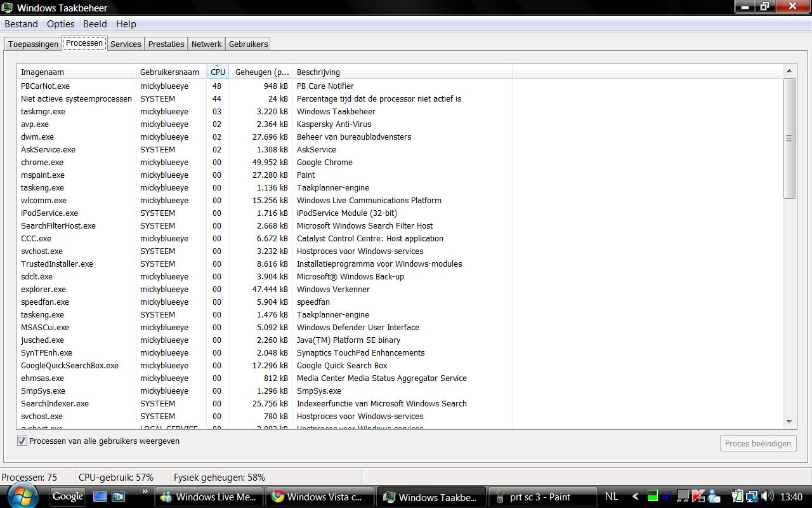812x508 pixels.
Task: Click the grey dual-monitor tray icon
Action: tap(683, 496)
